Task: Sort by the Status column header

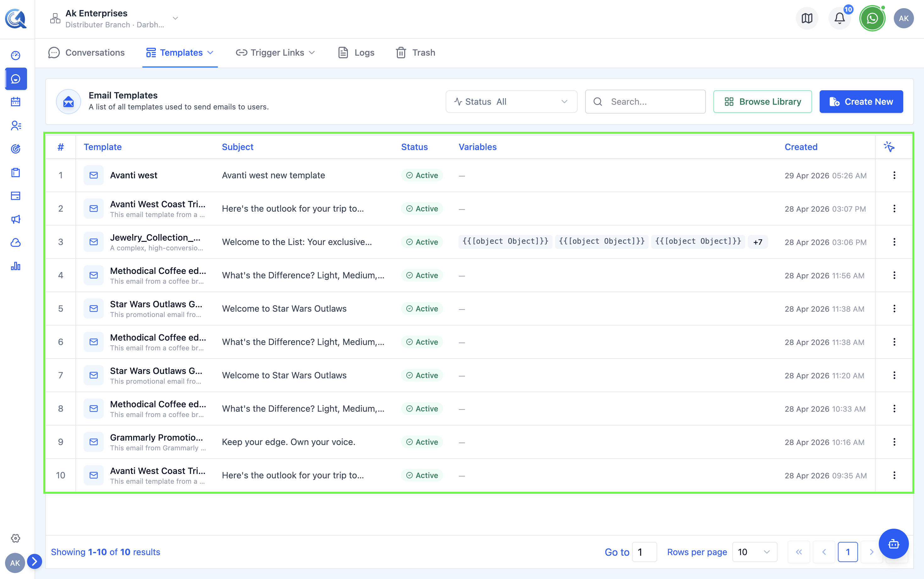Action: click(414, 147)
